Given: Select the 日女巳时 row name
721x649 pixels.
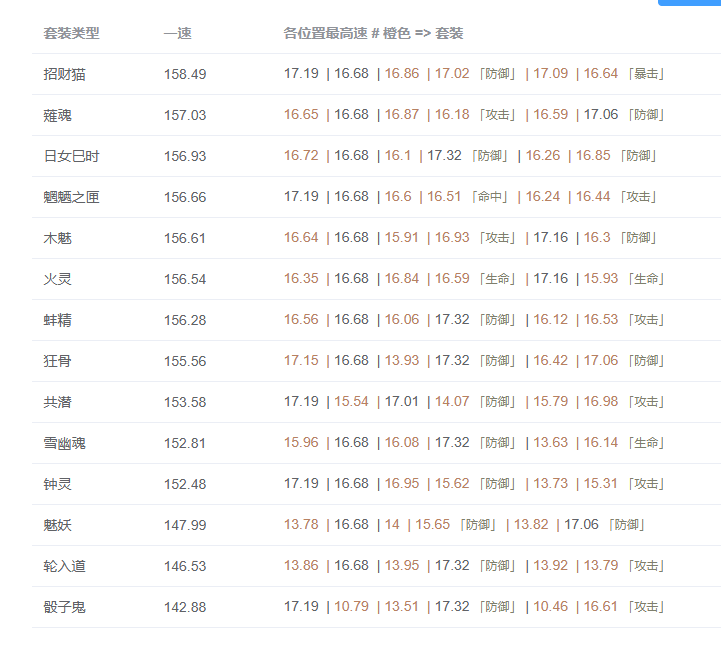Looking at the screenshot, I should [x=71, y=156].
